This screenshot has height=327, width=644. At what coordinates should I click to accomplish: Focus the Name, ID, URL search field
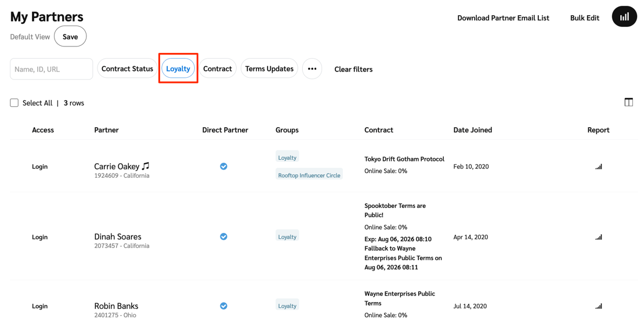[x=51, y=69]
